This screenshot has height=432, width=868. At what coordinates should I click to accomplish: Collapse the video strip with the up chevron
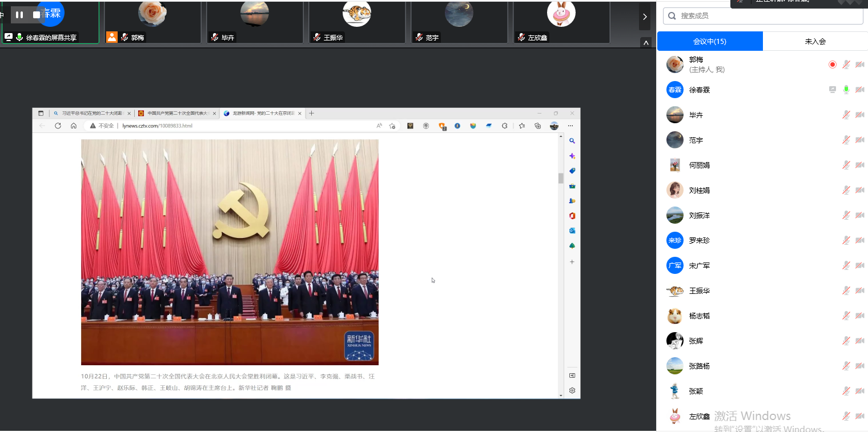[x=645, y=42]
